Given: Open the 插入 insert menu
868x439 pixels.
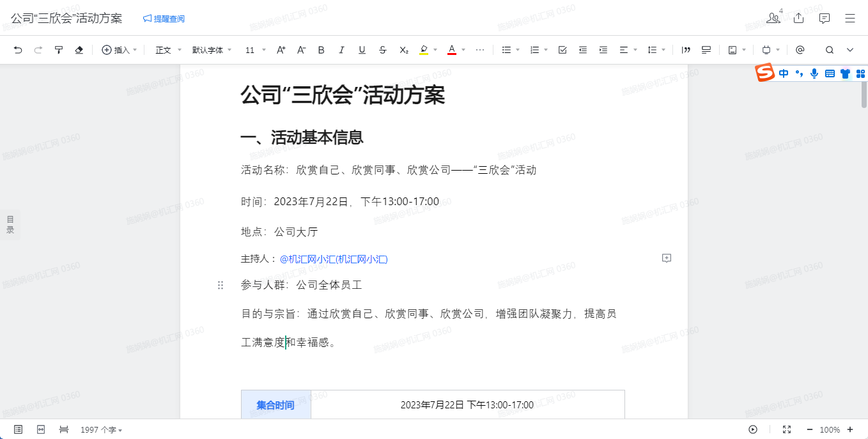Looking at the screenshot, I should pyautogui.click(x=120, y=50).
